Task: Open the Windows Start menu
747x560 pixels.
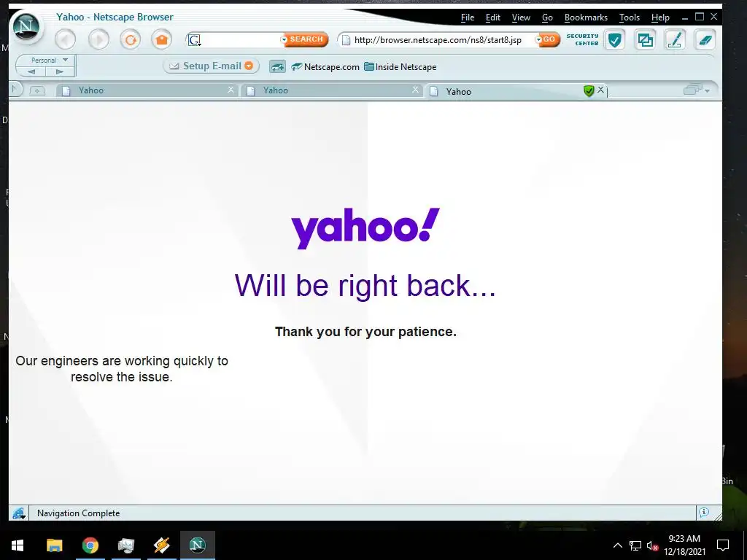Action: [x=18, y=545]
